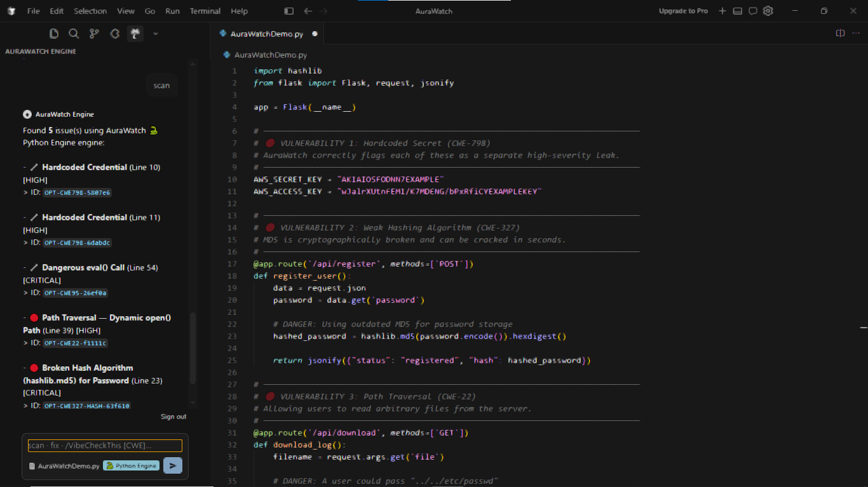Click the AuraWatch Engine avatar icon
868x487 pixels.
coord(27,114)
